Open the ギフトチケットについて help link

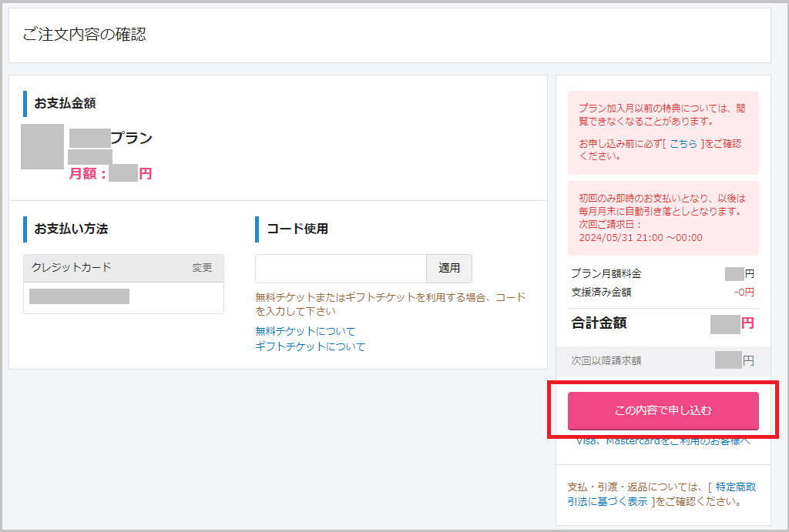309,347
